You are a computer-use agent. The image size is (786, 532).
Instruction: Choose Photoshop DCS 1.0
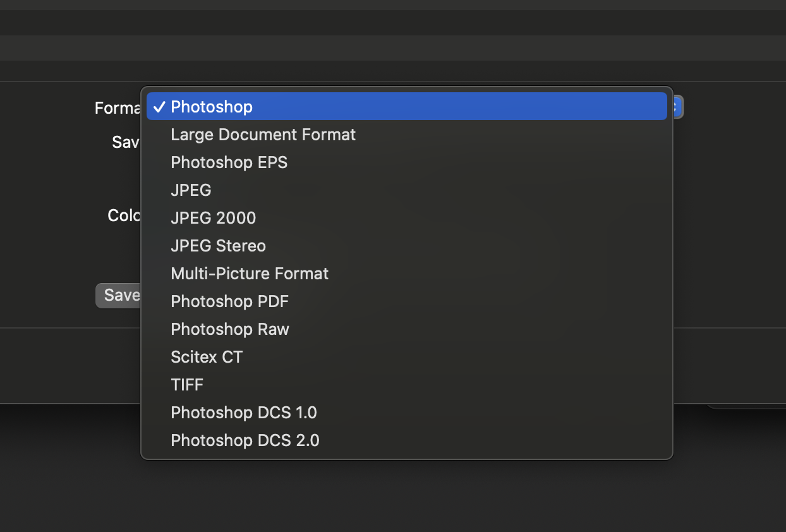[x=244, y=412]
